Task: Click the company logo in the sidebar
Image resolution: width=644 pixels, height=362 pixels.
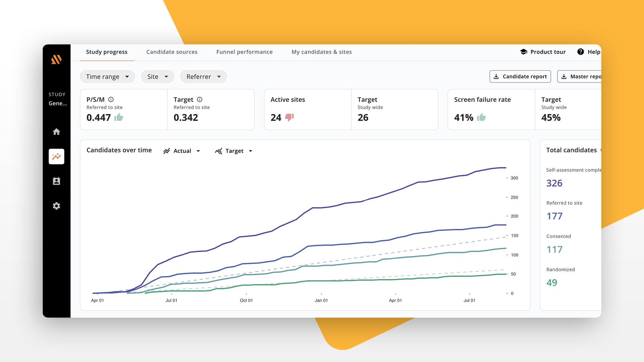Action: pyautogui.click(x=56, y=60)
